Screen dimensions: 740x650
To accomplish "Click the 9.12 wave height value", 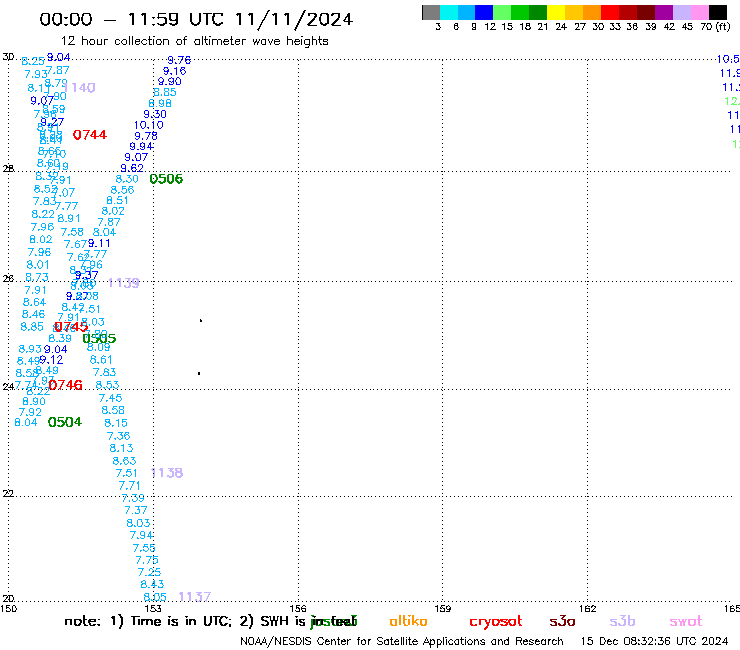I will tap(51, 360).
